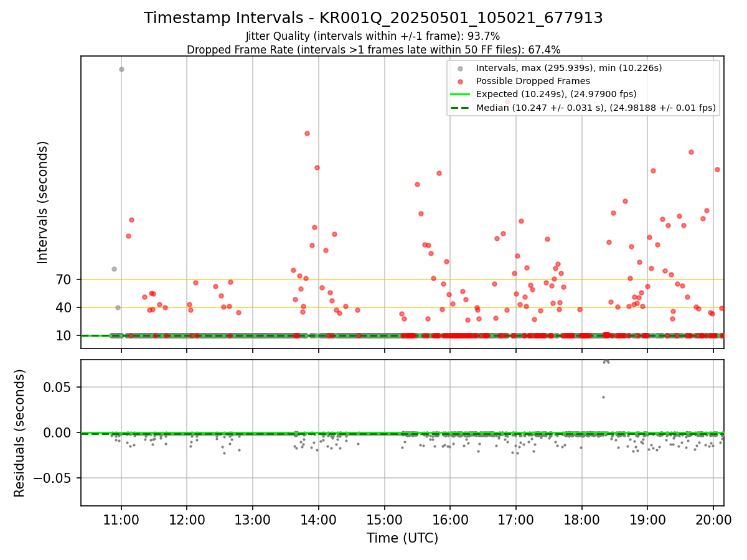747x560 pixels.
Task: Click the 'Residuals (seconds)' y-axis label
Action: coord(20,433)
